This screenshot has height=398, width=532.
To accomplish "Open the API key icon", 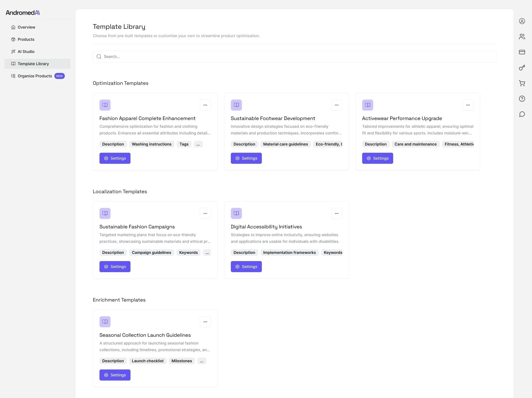I will (x=522, y=68).
